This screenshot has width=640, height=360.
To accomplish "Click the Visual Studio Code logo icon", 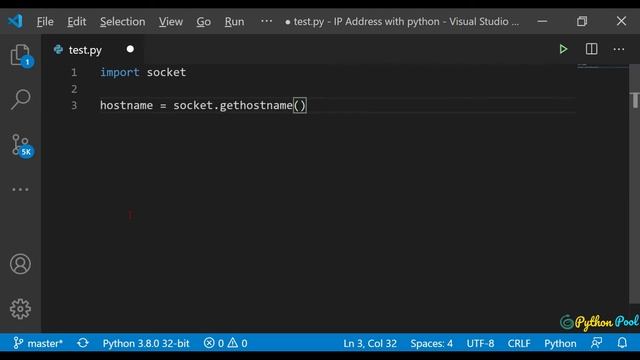I will coord(16,21).
